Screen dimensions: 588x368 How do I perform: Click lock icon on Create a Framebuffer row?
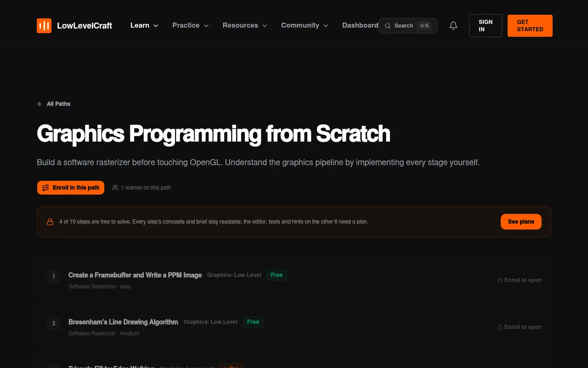tap(500, 280)
